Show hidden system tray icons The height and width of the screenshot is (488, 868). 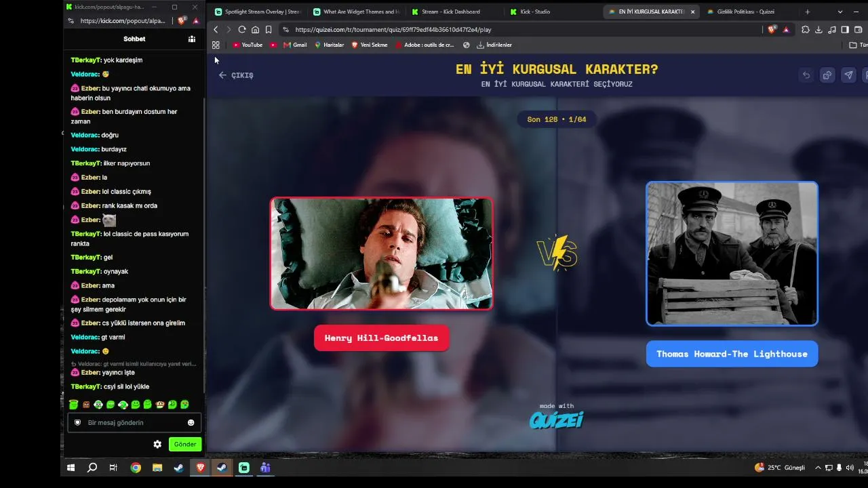[818, 468]
